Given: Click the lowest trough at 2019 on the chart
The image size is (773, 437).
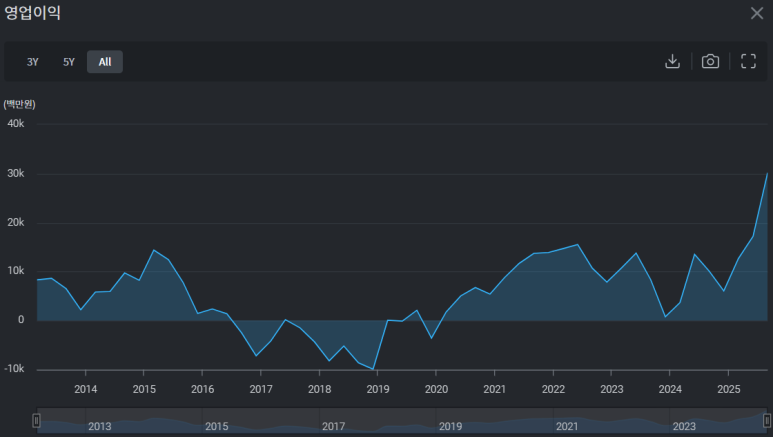Looking at the screenshot, I should click(374, 369).
